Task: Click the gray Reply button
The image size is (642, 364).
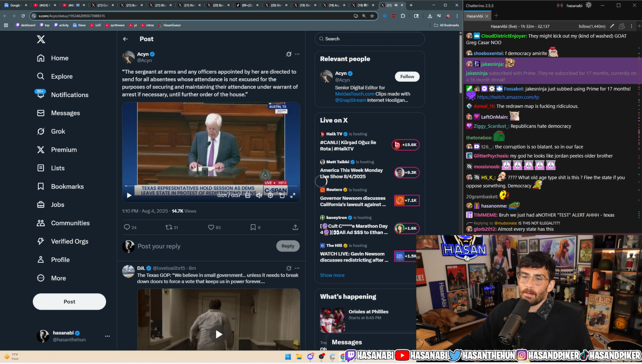Action: [x=288, y=246]
